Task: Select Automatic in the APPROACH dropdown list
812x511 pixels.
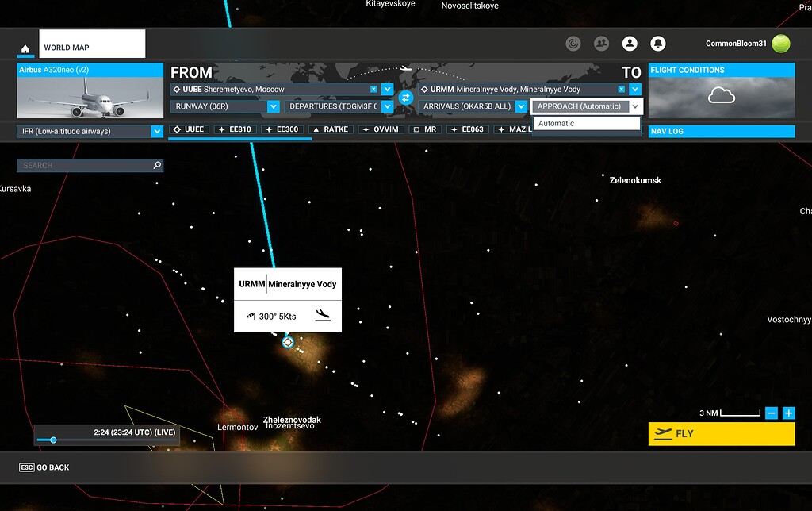Action: pyautogui.click(x=587, y=124)
